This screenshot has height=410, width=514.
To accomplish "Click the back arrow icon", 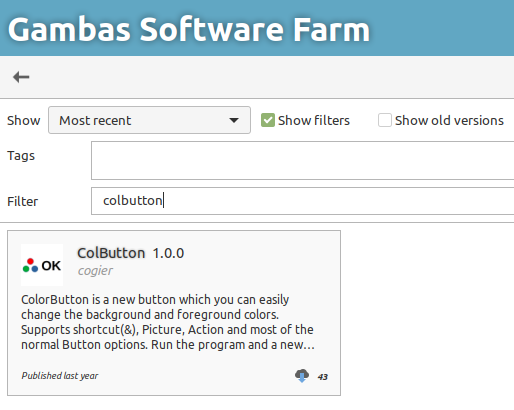I will click(x=21, y=77).
